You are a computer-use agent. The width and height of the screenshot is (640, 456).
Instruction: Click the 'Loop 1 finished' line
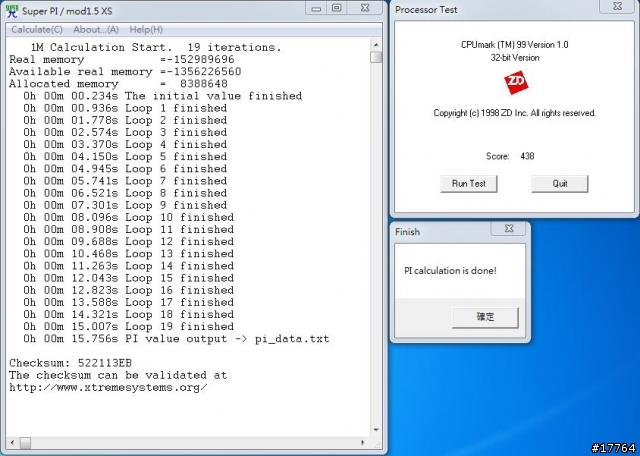coord(125,108)
